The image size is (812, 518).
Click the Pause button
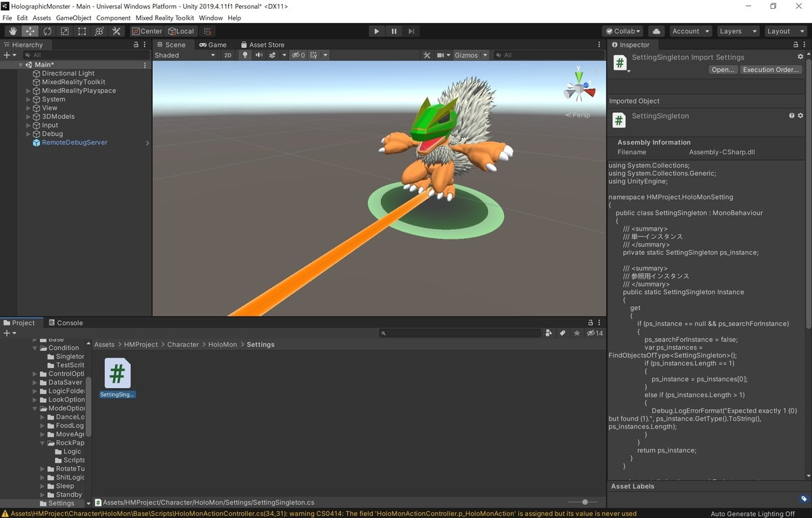pos(394,31)
